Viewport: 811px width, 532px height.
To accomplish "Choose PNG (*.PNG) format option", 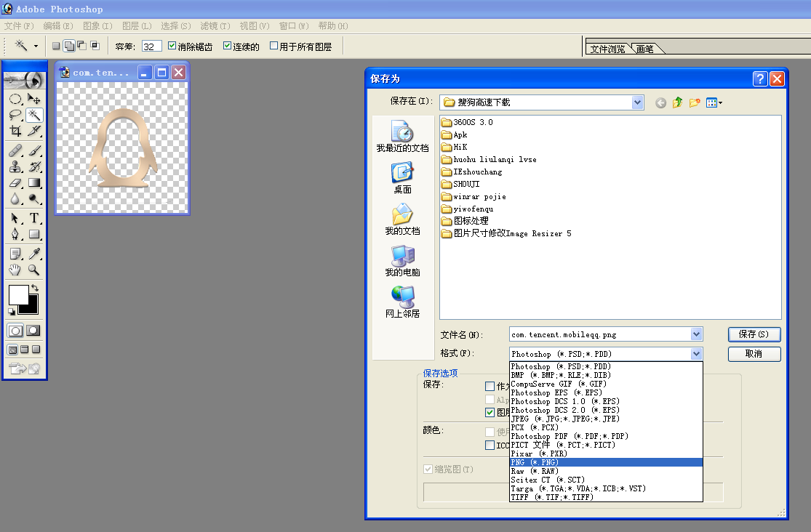I will 606,462.
